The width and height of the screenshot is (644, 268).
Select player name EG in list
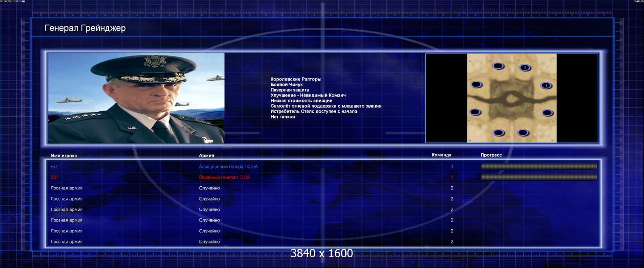54,167
